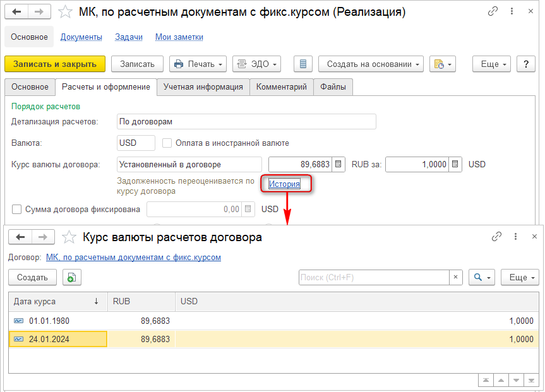545x392 pixels.
Task: Open the reminder/document clock icon dropdown
Action: [443, 64]
